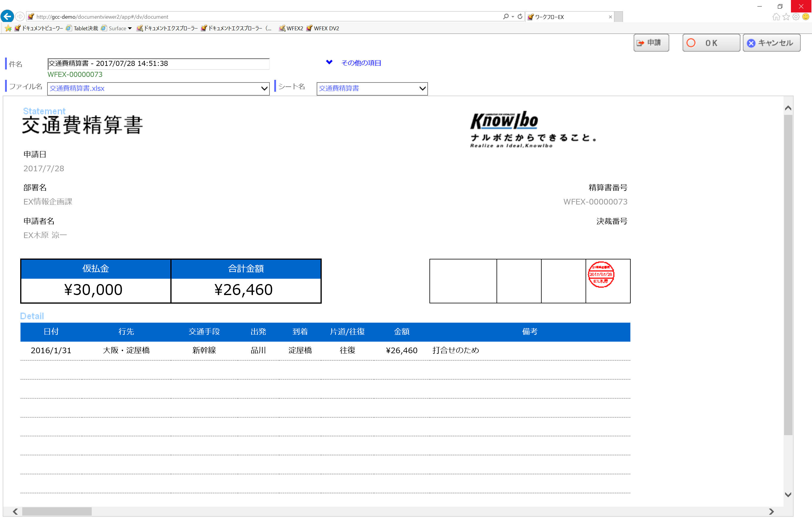
Task: Expand その他の項目 section
Action: [x=361, y=63]
